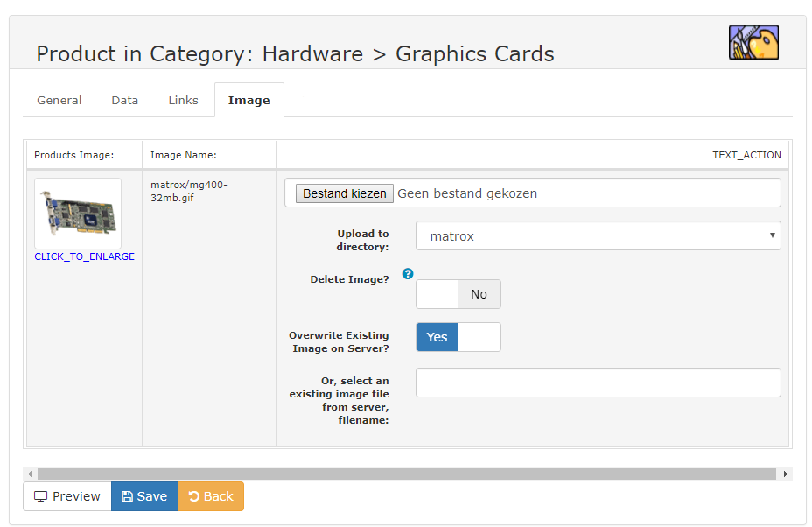
Task: Toggle Overwrite Existing Image on Server switch
Action: [x=458, y=337]
